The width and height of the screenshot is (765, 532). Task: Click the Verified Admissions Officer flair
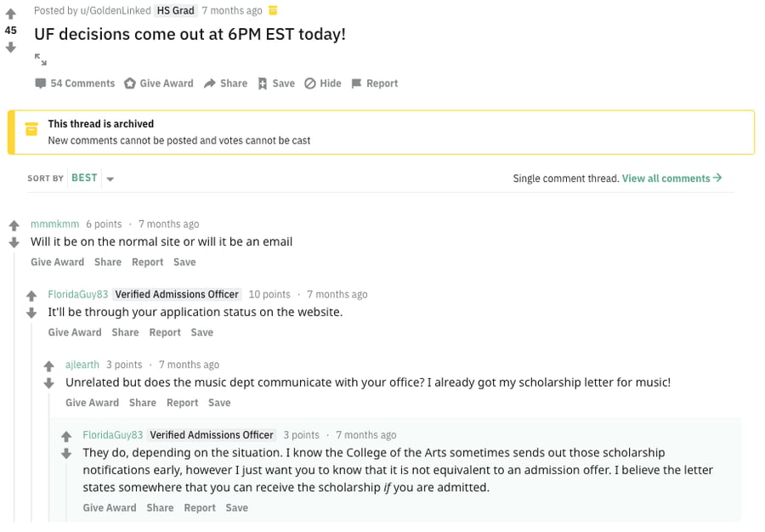coord(177,293)
